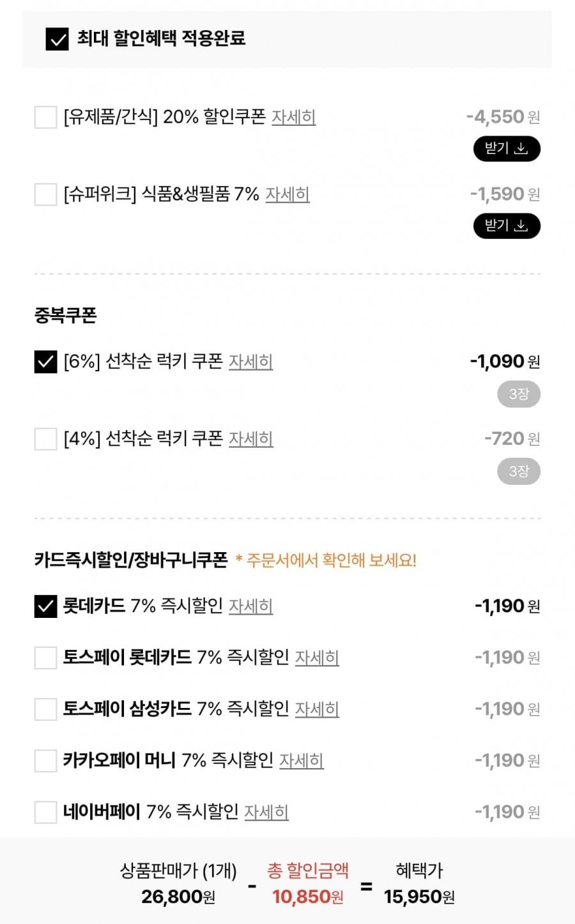Viewport: 575px width, 924px height.
Task: Select 토스페이 롯데카드 7% 즉시할인 checkbox
Action: click(x=45, y=658)
